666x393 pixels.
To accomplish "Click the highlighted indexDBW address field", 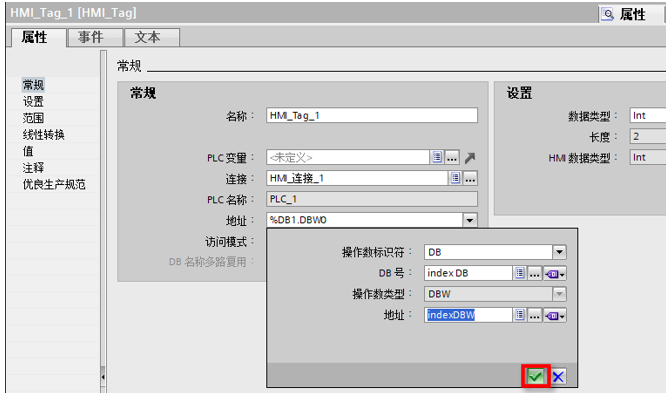I will [468, 315].
